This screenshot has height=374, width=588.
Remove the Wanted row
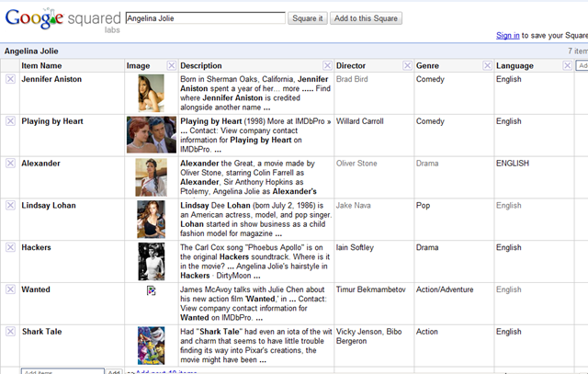click(x=10, y=289)
